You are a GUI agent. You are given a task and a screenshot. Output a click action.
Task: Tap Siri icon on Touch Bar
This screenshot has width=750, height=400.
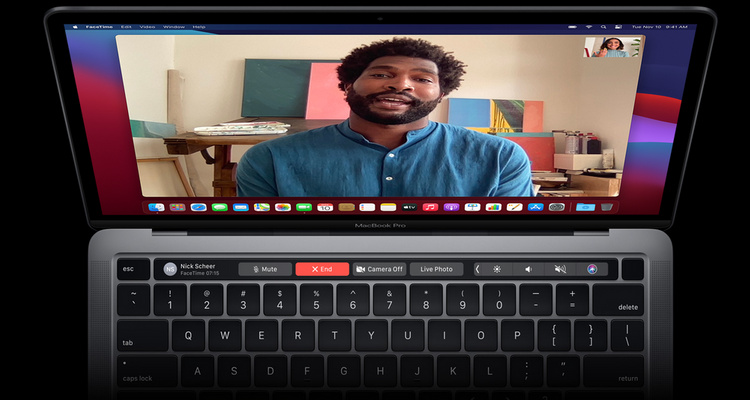(x=593, y=269)
